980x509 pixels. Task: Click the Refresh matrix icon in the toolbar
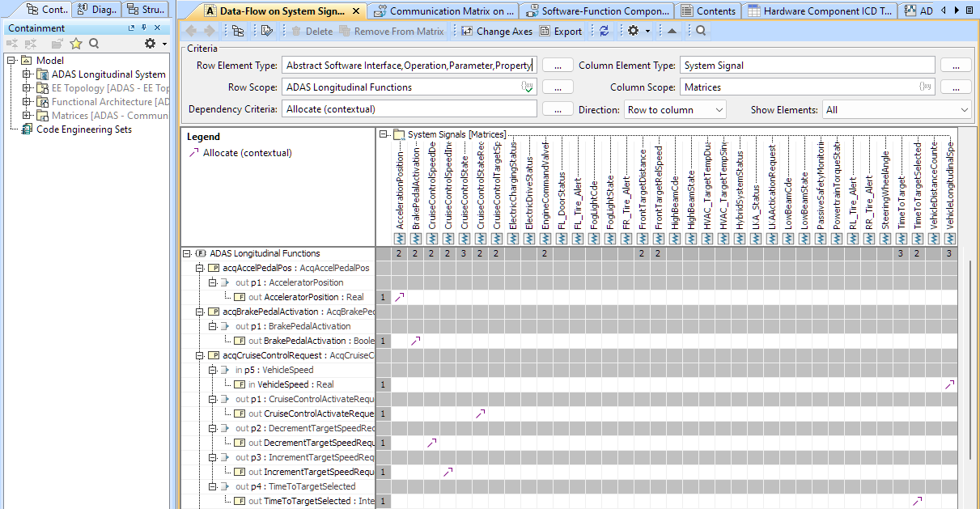point(604,31)
